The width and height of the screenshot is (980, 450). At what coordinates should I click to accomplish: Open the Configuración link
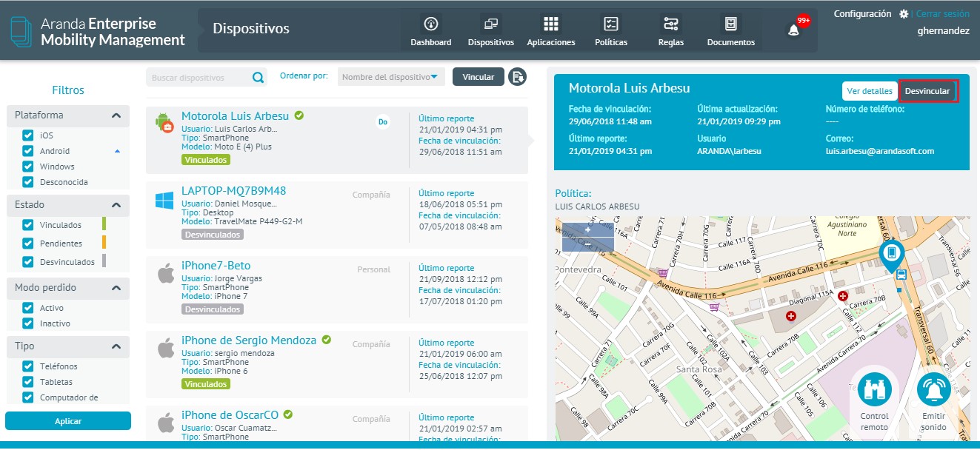[x=862, y=14]
